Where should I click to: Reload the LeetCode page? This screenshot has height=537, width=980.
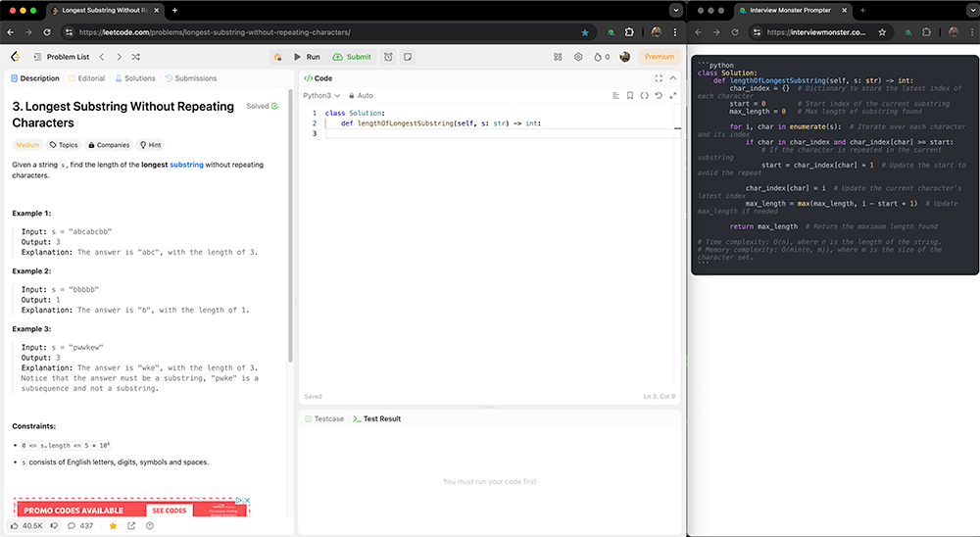(47, 32)
